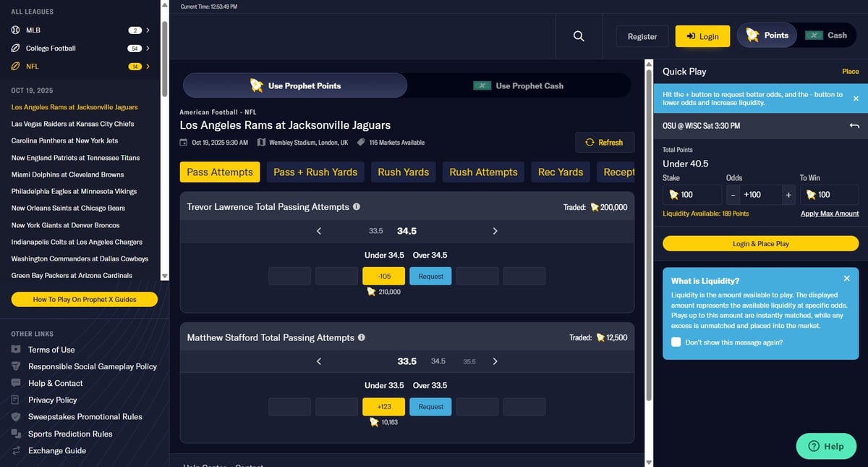This screenshot has width=868, height=467.
Task: Switch to Use Prophet Cash mode
Action: 519,85
